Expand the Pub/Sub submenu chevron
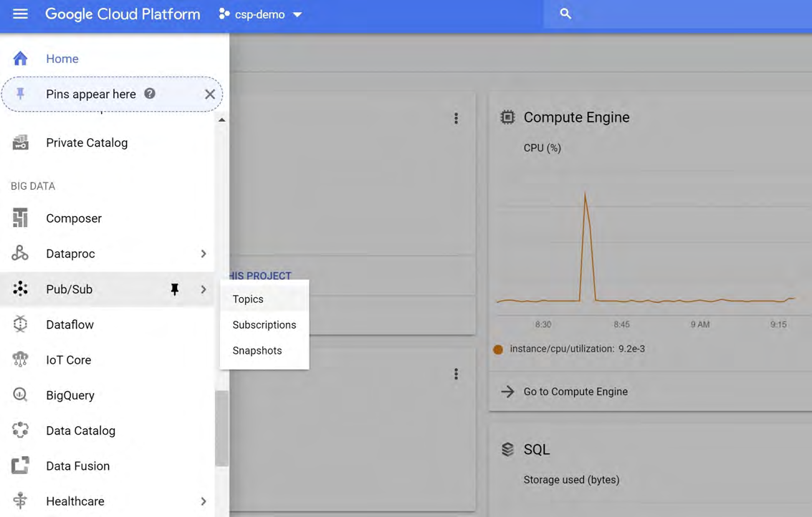Screen dimensions: 812x517 coord(204,289)
